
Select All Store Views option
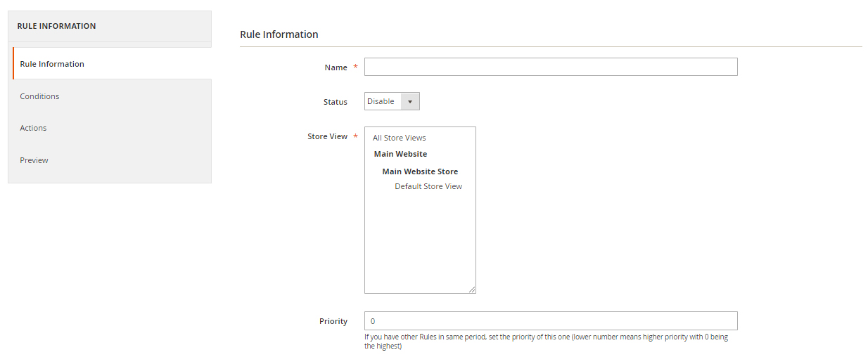[x=400, y=138]
